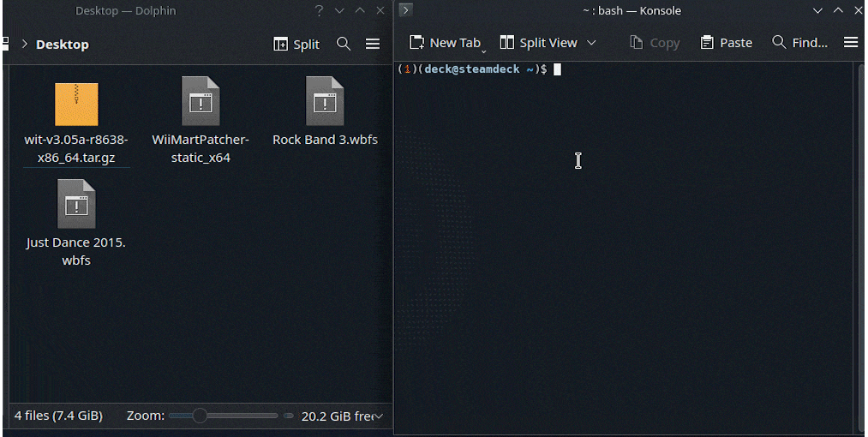This screenshot has height=437, width=868.
Task: Toggle Split view in Dolphin
Action: (x=296, y=45)
